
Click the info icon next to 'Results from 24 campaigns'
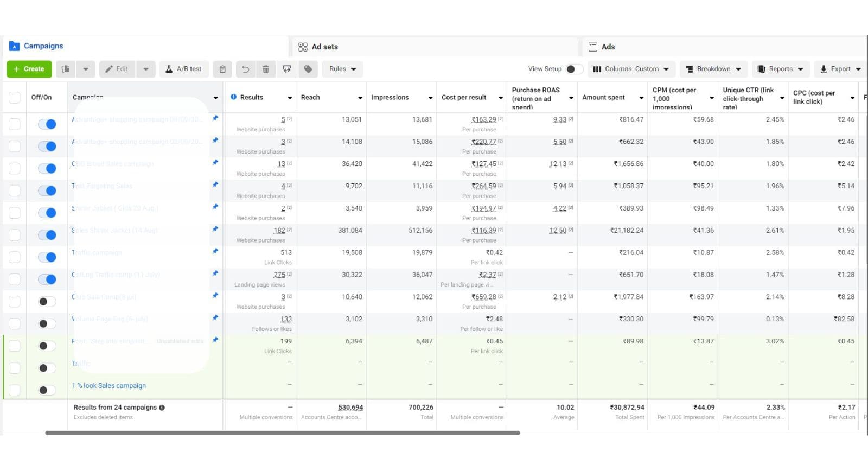pos(162,408)
